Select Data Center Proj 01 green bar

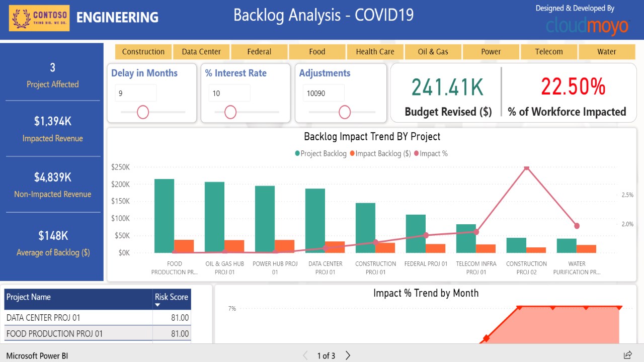coord(315,221)
